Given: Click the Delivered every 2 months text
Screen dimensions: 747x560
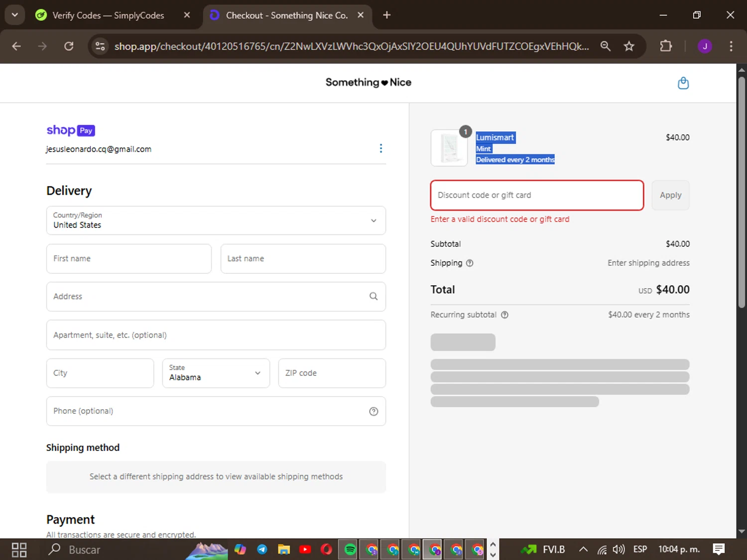Looking at the screenshot, I should click(x=515, y=160).
